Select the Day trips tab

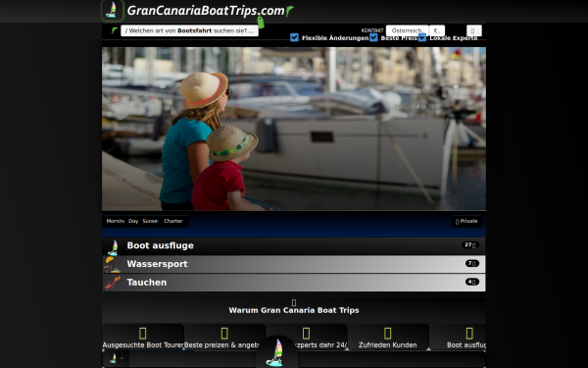click(133, 221)
